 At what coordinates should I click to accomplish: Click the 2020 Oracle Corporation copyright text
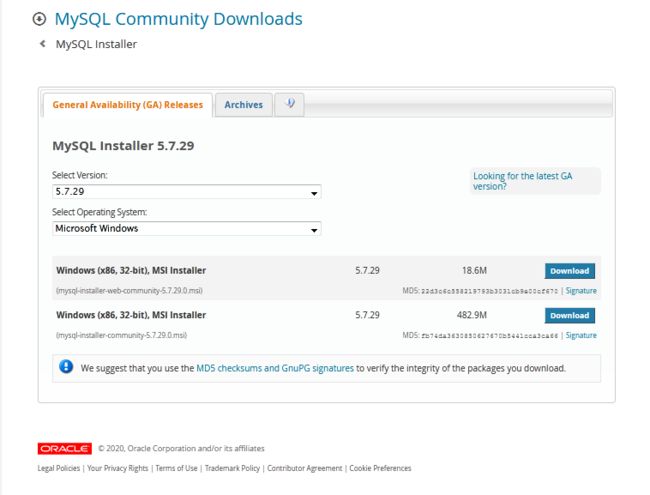pyautogui.click(x=181, y=449)
